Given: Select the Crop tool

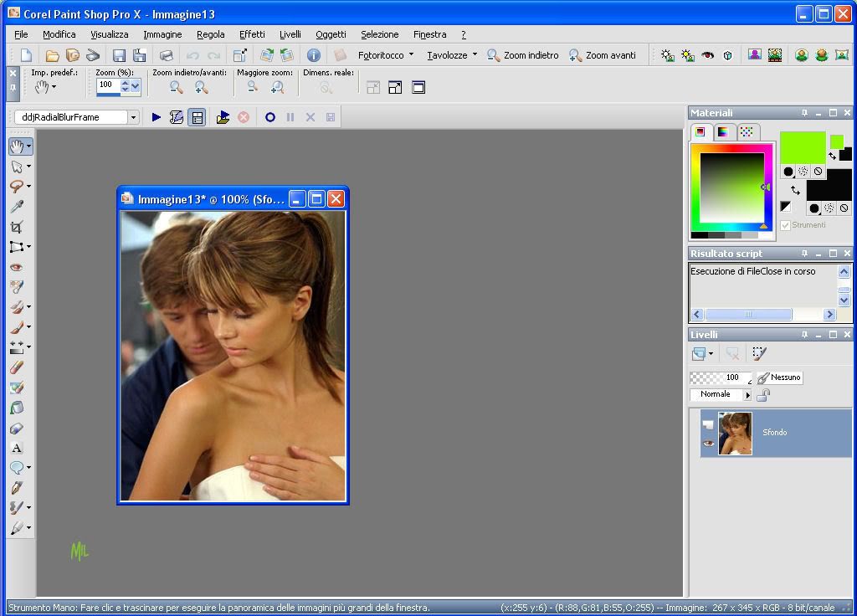Looking at the screenshot, I should pyautogui.click(x=17, y=227).
